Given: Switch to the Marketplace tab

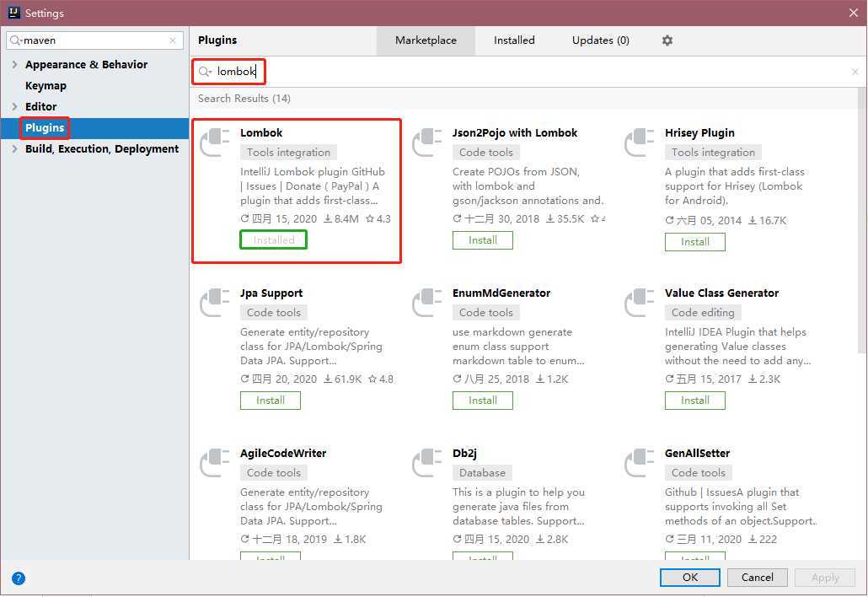Looking at the screenshot, I should point(426,40).
